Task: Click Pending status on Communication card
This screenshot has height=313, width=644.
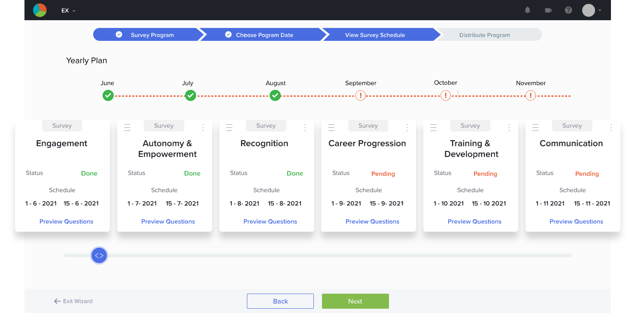Action: point(587,174)
